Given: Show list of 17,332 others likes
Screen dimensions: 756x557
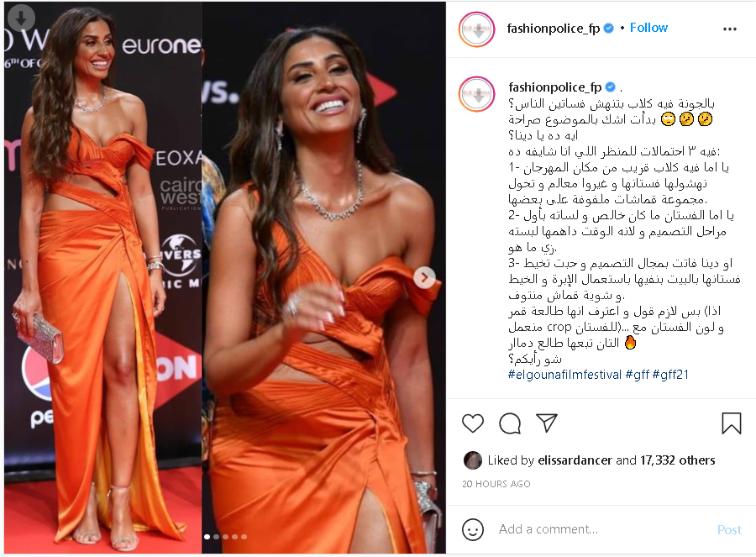Looking at the screenshot, I should pyautogui.click(x=677, y=460).
